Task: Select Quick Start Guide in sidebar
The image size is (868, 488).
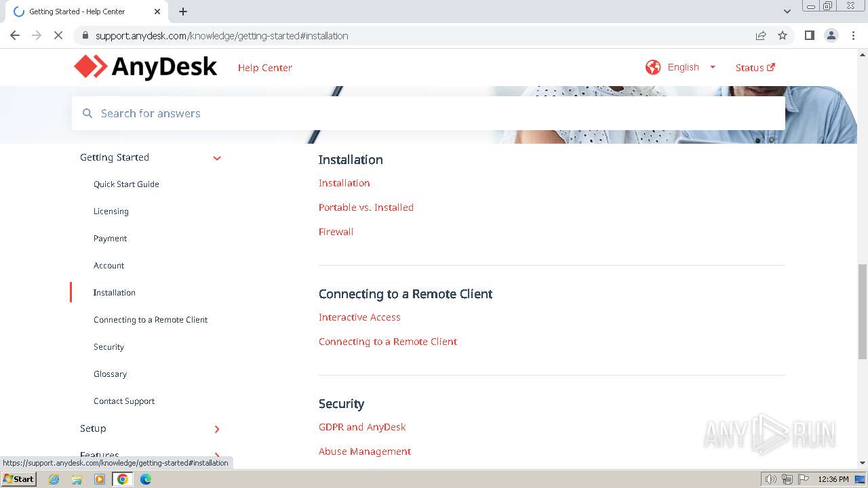Action: click(x=126, y=184)
